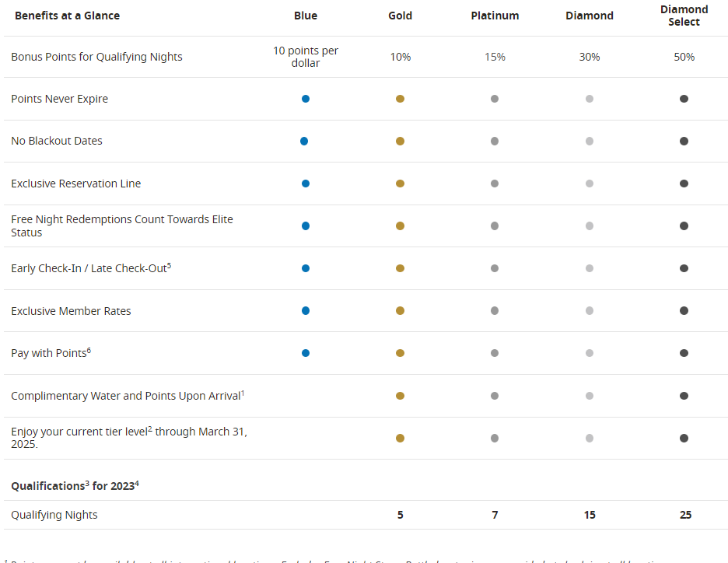Screen dimensions: 728x563
Task: Click Diamond dot for Exclusive Member Rates
Action: click(590, 311)
